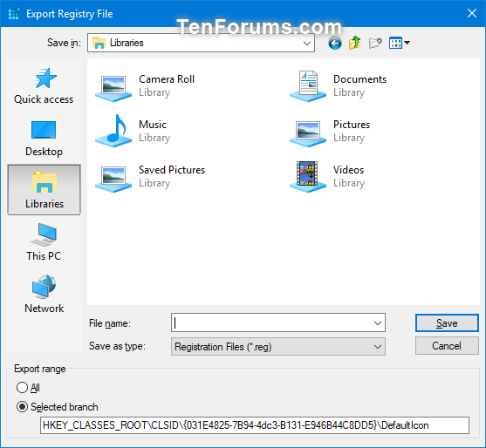Viewport: 486px width, 448px height.
Task: Click the Up One Level folder icon
Action: [355, 43]
